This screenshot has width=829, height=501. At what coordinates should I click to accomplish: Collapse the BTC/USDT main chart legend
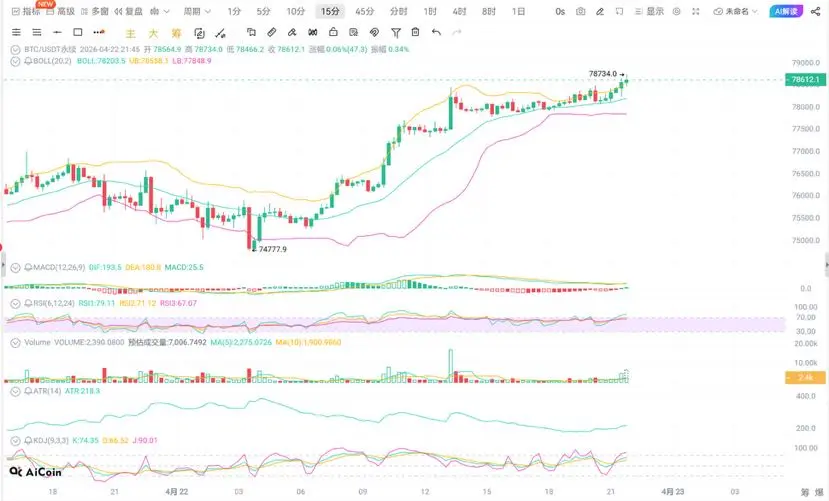[15, 49]
